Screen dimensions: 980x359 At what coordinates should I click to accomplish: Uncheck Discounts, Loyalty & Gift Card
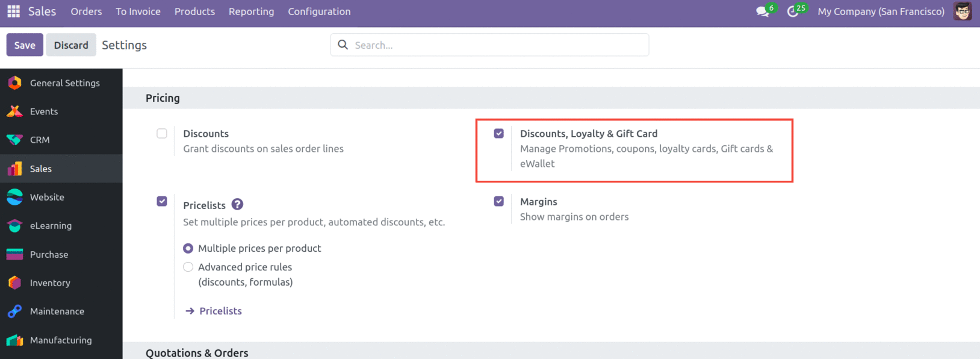[x=499, y=134]
